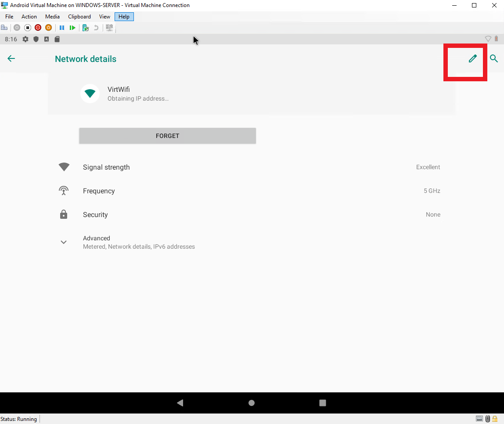Tap the Security lock icon
The image size is (504, 424).
point(64,214)
